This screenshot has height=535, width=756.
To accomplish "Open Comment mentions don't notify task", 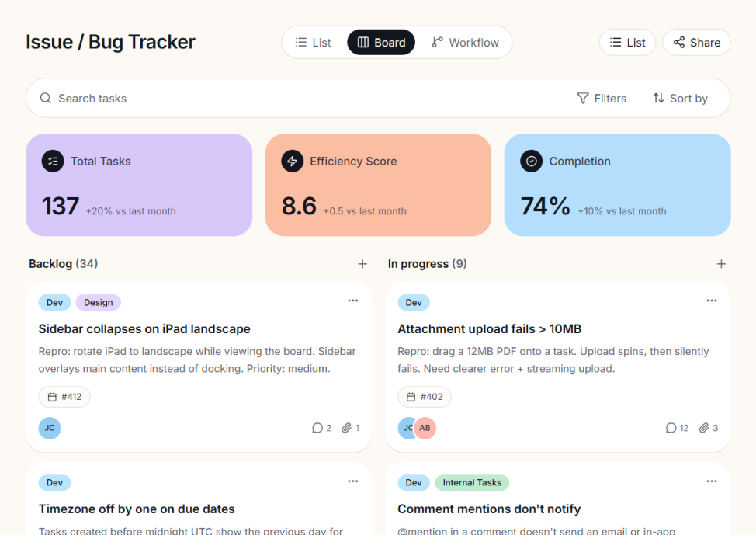I will coord(489,509).
